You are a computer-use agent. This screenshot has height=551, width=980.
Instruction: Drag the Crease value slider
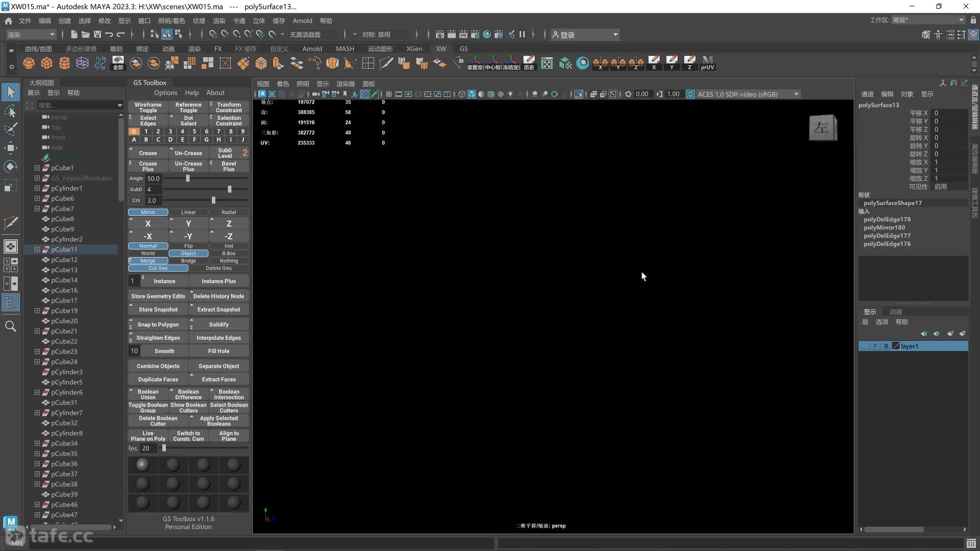click(x=213, y=201)
